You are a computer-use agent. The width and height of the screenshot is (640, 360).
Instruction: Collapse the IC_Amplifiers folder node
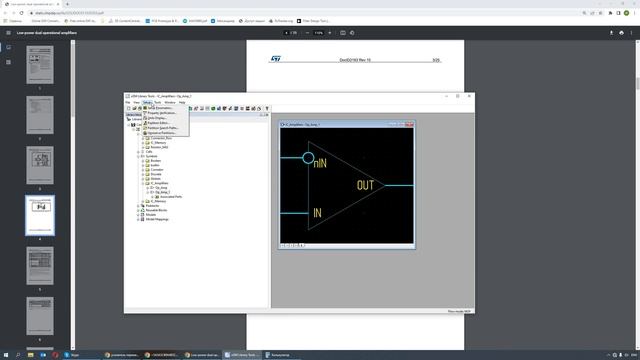coord(143,183)
